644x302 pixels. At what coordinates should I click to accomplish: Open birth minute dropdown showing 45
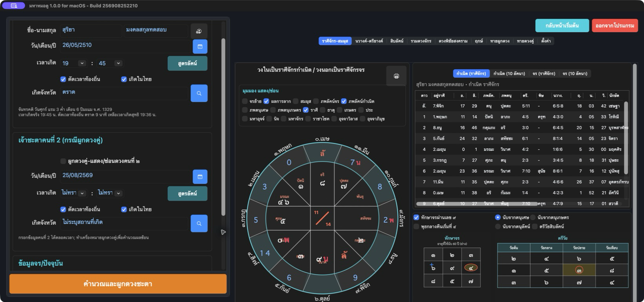pyautogui.click(x=110, y=63)
